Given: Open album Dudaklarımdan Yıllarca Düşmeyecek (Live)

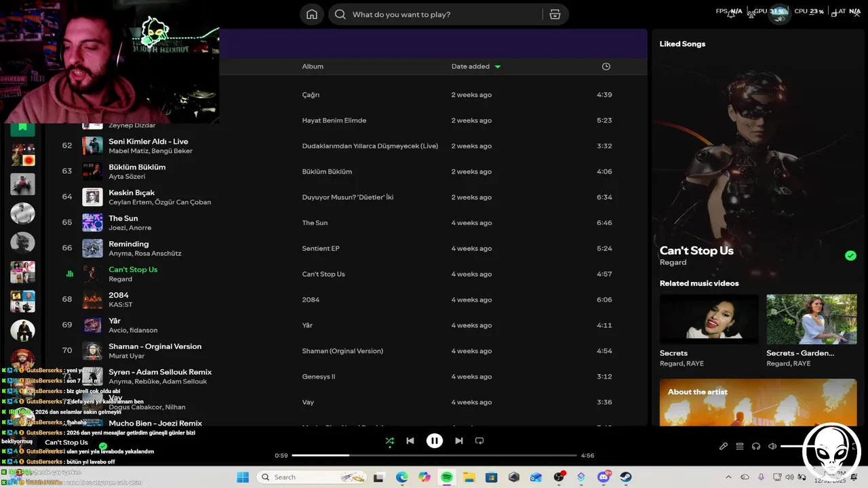Looking at the screenshot, I should pyautogui.click(x=370, y=146).
